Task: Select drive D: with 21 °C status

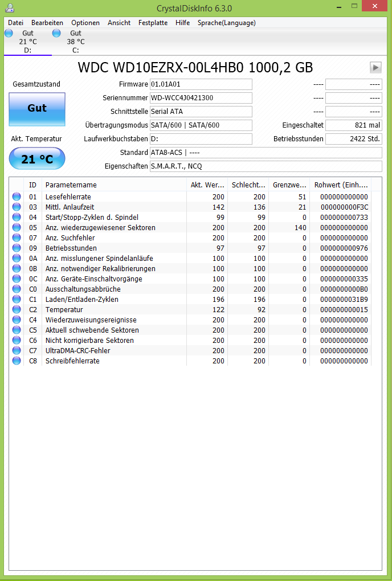Action: tap(28, 42)
